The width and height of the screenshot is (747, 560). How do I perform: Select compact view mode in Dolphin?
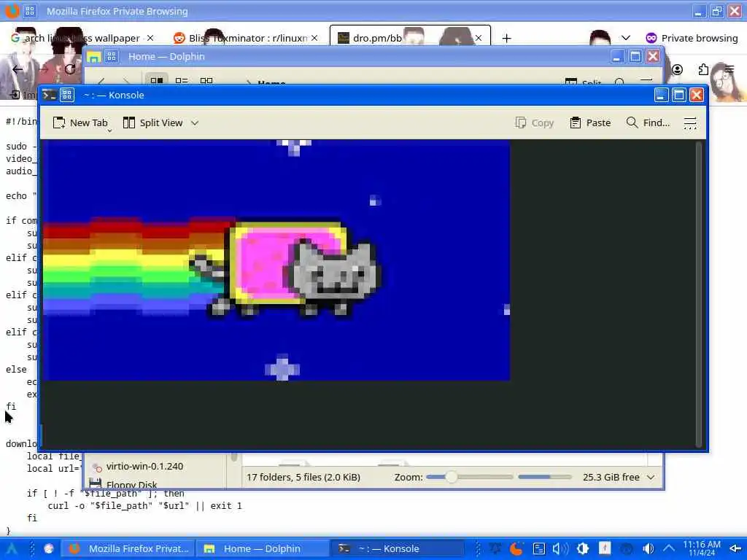[182, 80]
